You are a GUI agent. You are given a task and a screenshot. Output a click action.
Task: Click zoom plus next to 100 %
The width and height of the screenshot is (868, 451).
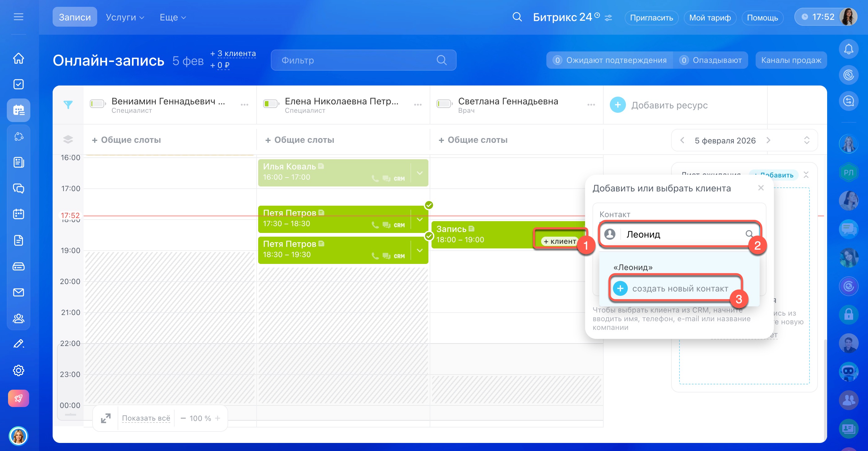218,418
